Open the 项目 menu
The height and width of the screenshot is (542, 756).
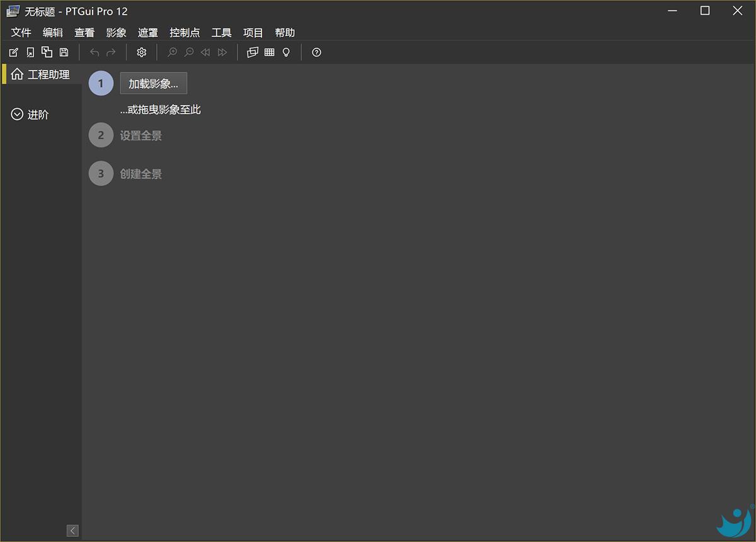(x=253, y=33)
